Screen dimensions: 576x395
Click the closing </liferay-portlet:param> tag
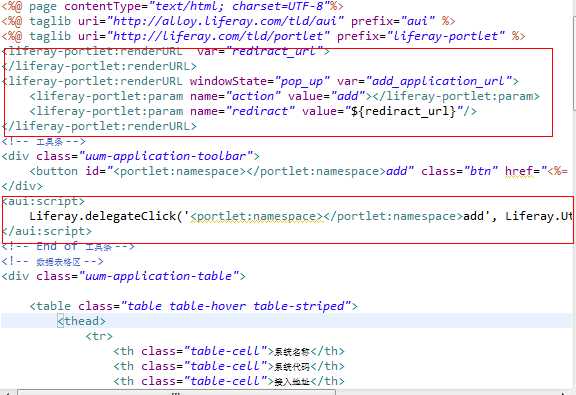pyautogui.click(x=456, y=96)
